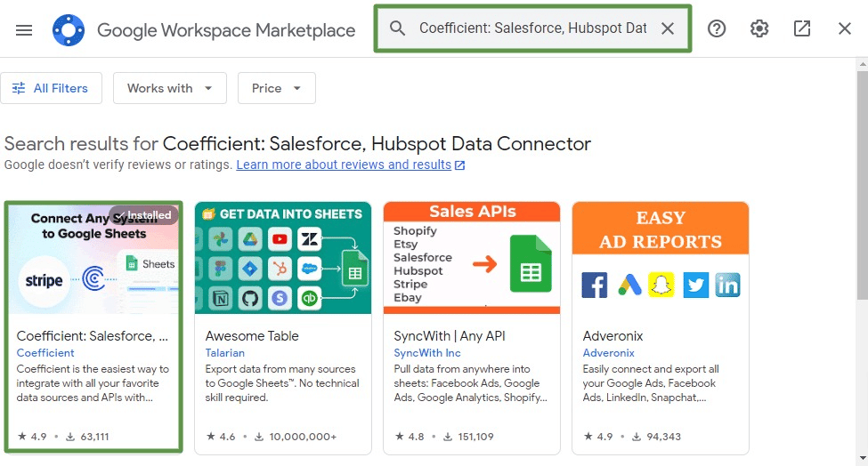Click the 4.6 rating on Awesome Table
This screenshot has height=466, width=868.
[222, 437]
